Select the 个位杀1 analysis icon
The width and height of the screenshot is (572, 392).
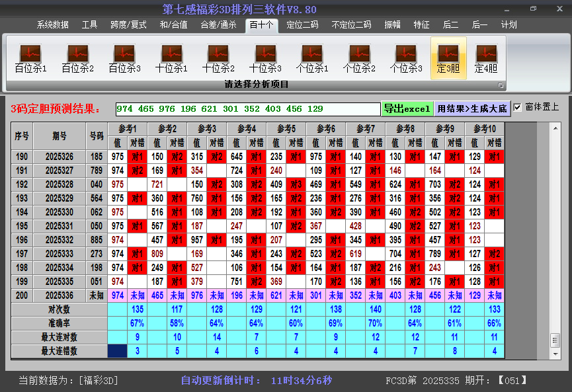[312, 58]
